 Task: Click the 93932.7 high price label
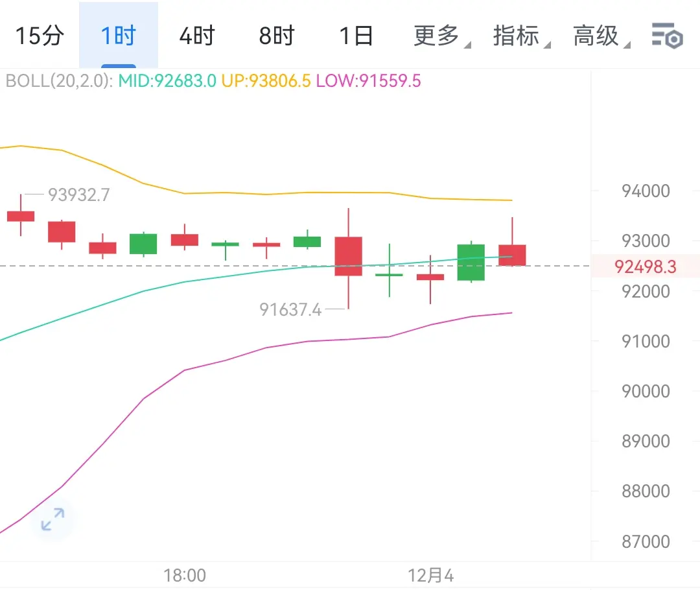coord(78,195)
